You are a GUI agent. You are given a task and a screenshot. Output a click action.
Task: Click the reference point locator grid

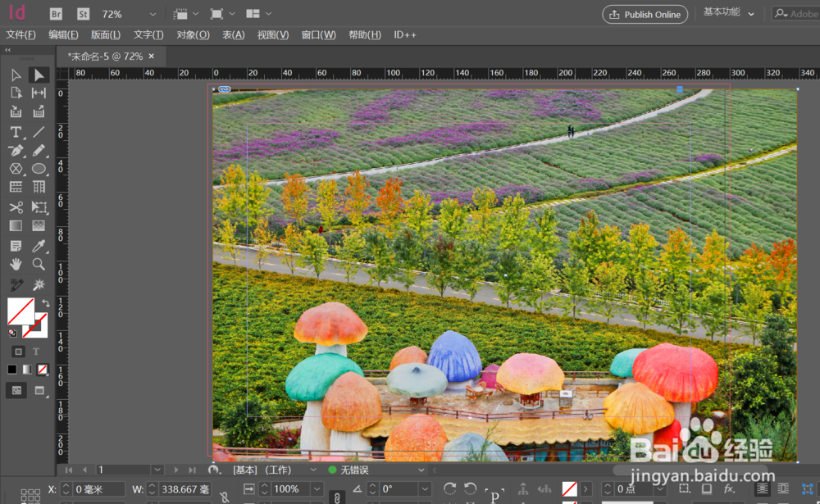(30, 495)
